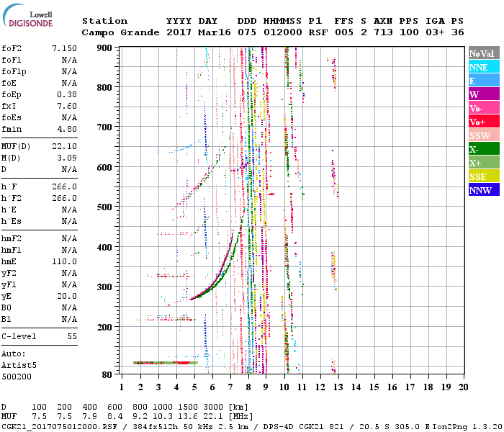This screenshot has width=504, height=432.
Task: Click the SSW light pink legend swatch
Action: pyautogui.click(x=484, y=135)
